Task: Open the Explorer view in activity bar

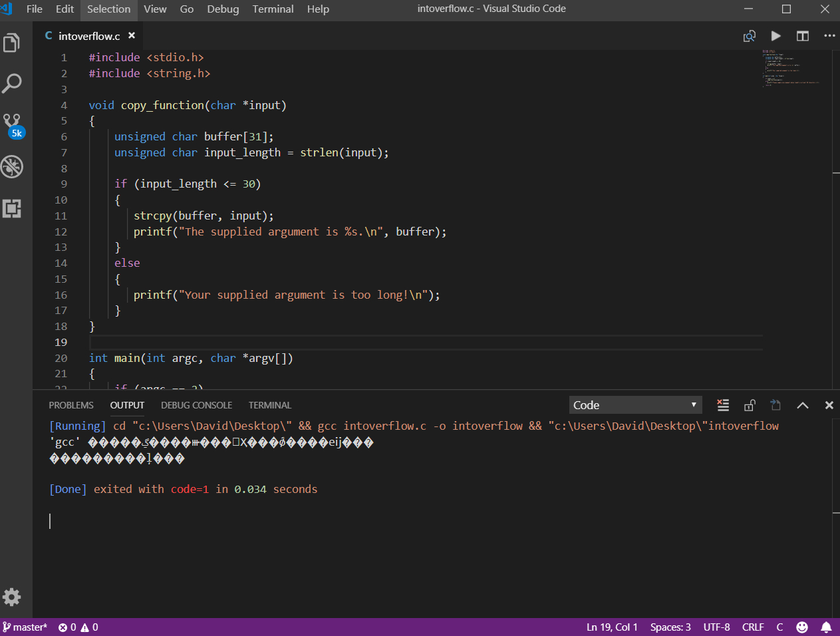Action: pos(12,43)
